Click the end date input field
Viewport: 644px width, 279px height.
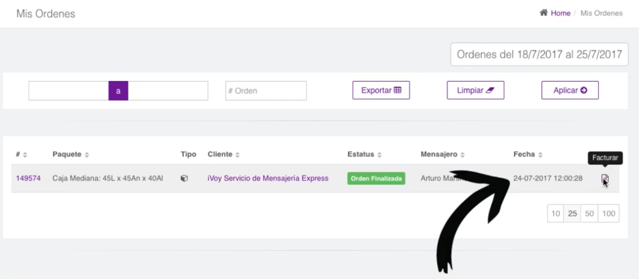click(168, 91)
